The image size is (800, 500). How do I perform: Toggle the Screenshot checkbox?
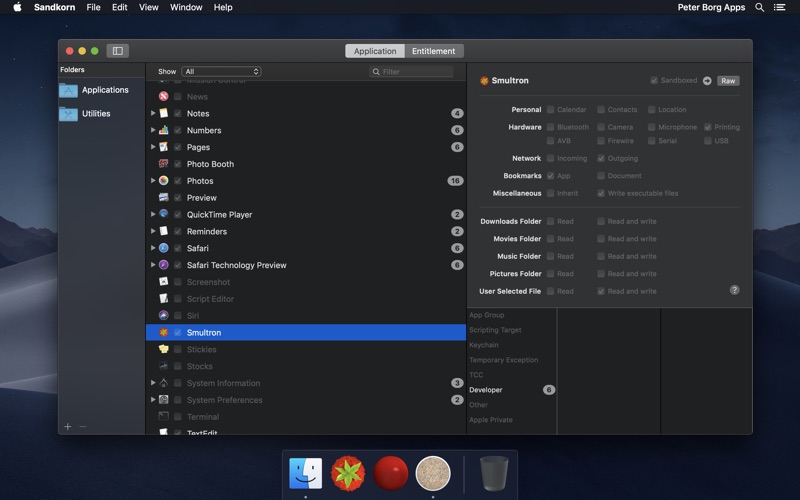coord(178,282)
